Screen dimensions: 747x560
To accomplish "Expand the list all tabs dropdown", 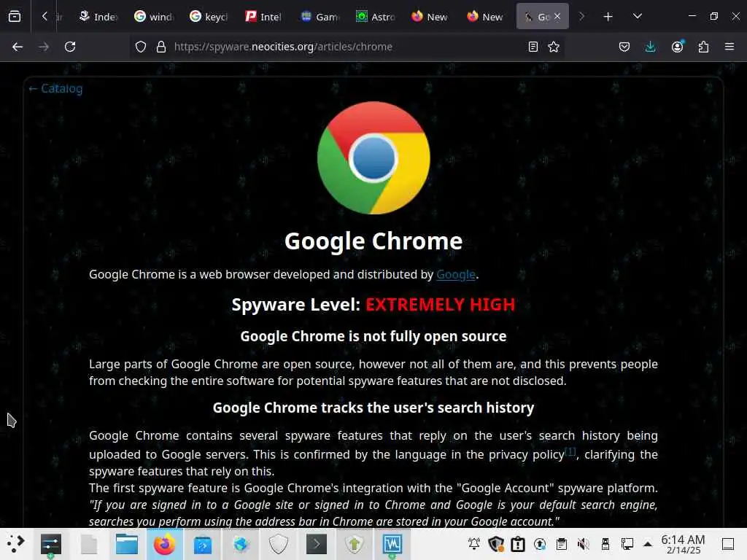I will pos(638,17).
